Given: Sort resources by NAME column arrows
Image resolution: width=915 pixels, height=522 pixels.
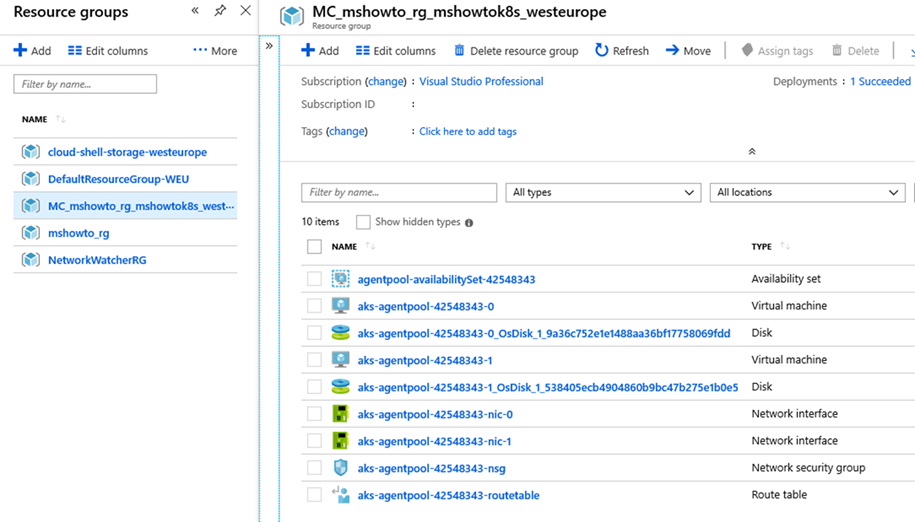Looking at the screenshot, I should (x=370, y=246).
